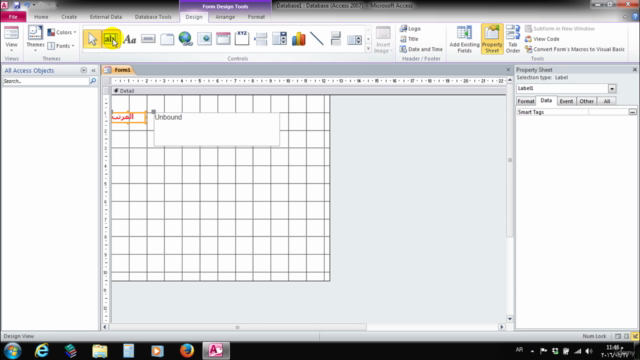
Task: Select the Label (Aa) control tool
Action: (x=129, y=39)
